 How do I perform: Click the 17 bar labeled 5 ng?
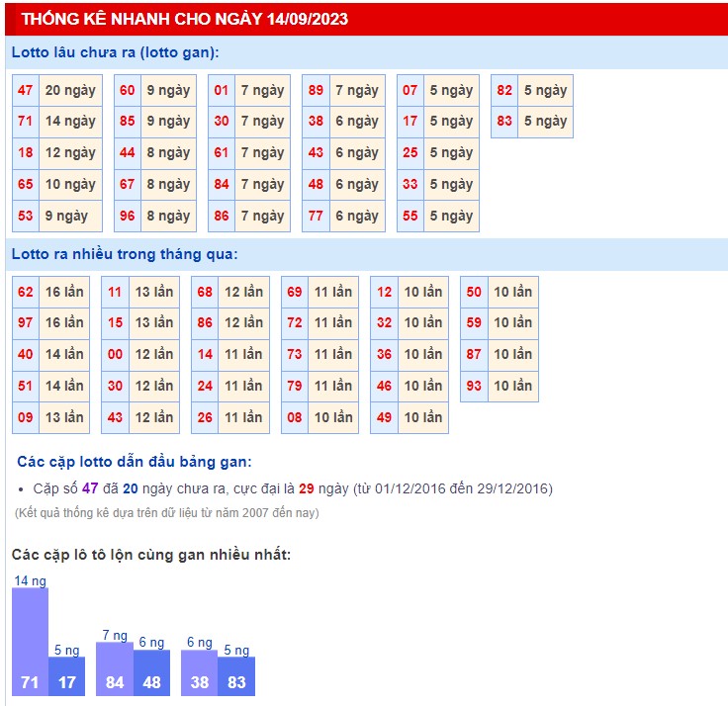pyautogui.click(x=66, y=676)
